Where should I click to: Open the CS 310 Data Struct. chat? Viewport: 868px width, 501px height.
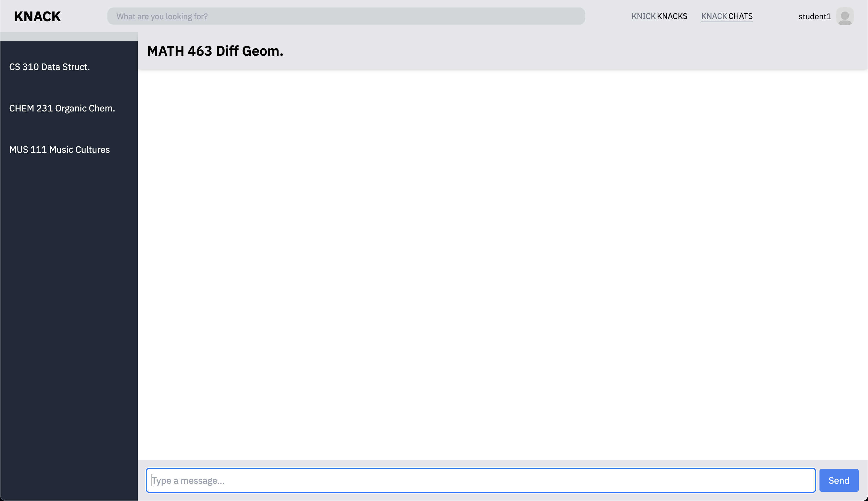pyautogui.click(x=49, y=67)
